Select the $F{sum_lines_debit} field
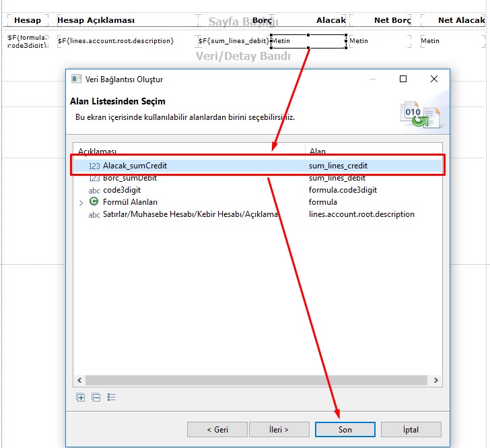This screenshot has width=490, height=448. [234, 41]
